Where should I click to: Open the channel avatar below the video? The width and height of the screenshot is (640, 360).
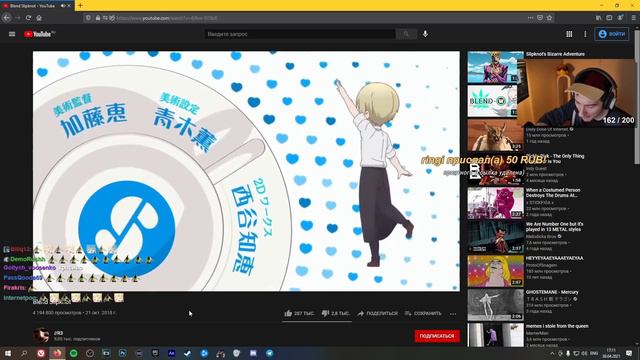coord(41,336)
